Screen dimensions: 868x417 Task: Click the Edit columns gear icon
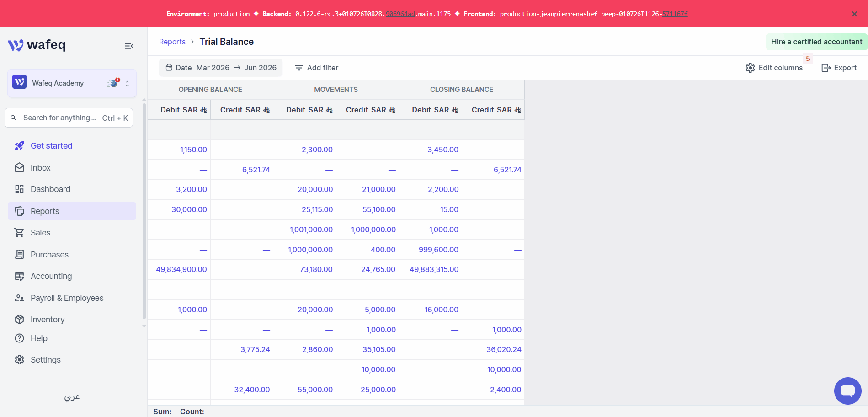(x=750, y=68)
